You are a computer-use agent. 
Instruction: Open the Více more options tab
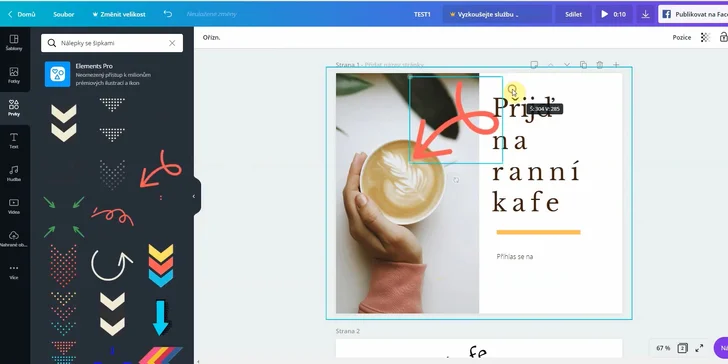(14, 272)
